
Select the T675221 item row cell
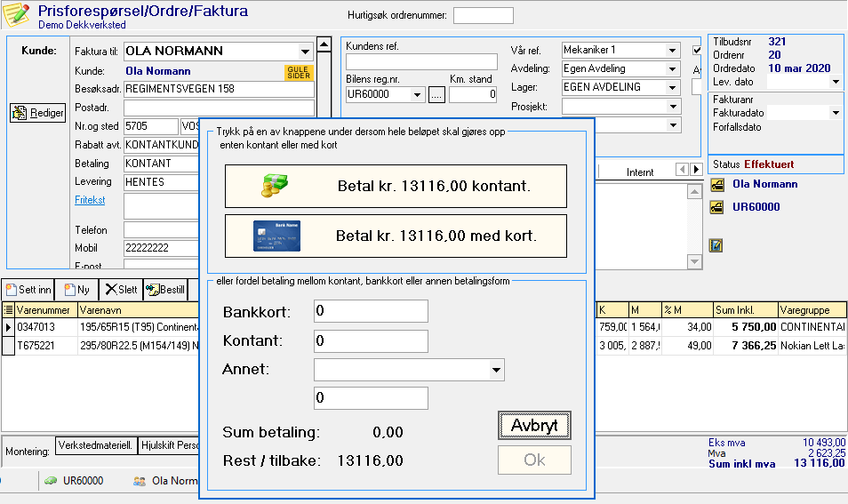point(46,346)
